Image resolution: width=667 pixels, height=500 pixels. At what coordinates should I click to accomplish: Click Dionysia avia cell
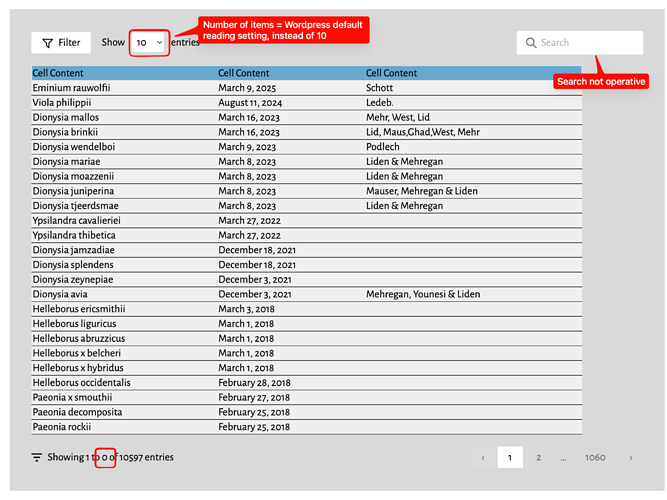(x=60, y=294)
